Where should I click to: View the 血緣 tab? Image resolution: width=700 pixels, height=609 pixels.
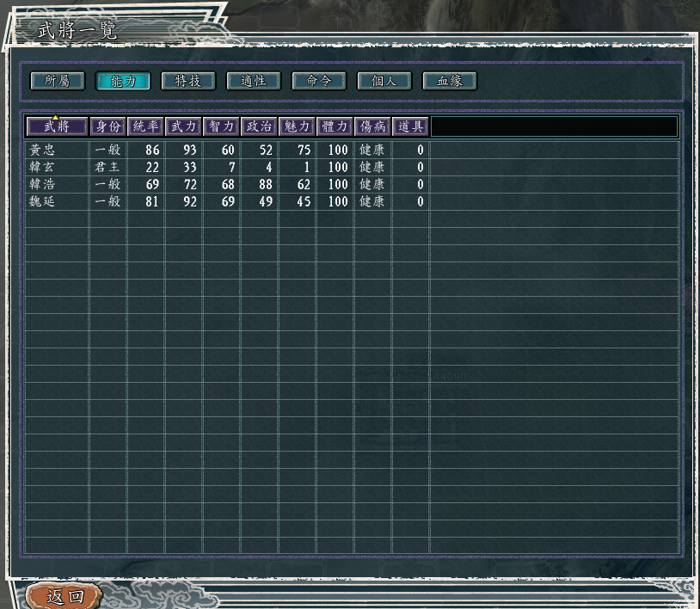450,81
